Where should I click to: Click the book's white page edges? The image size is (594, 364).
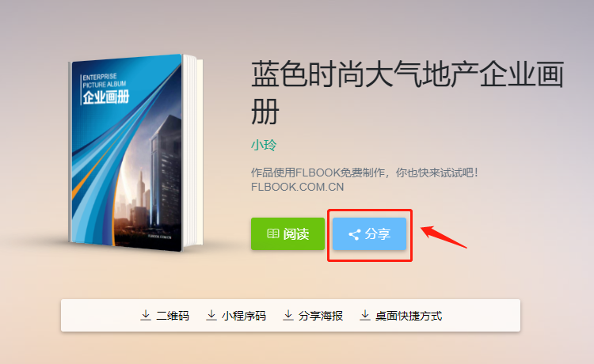(193, 151)
